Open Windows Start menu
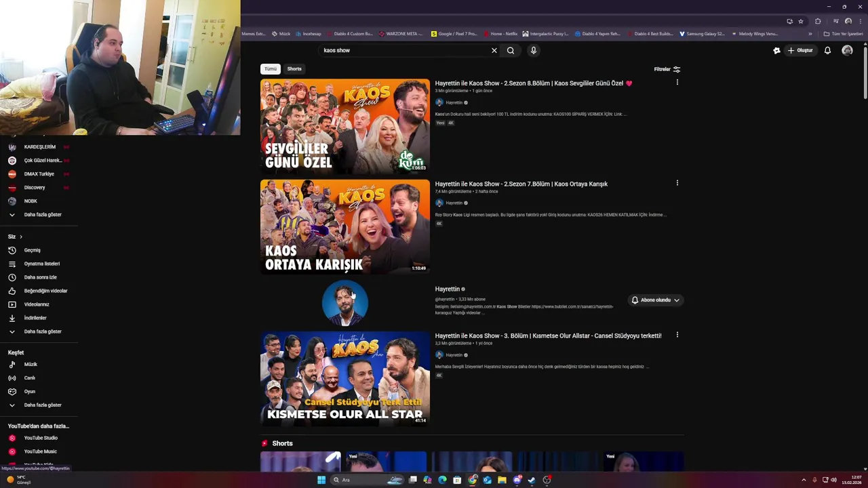The height and width of the screenshot is (488, 868). tap(321, 480)
